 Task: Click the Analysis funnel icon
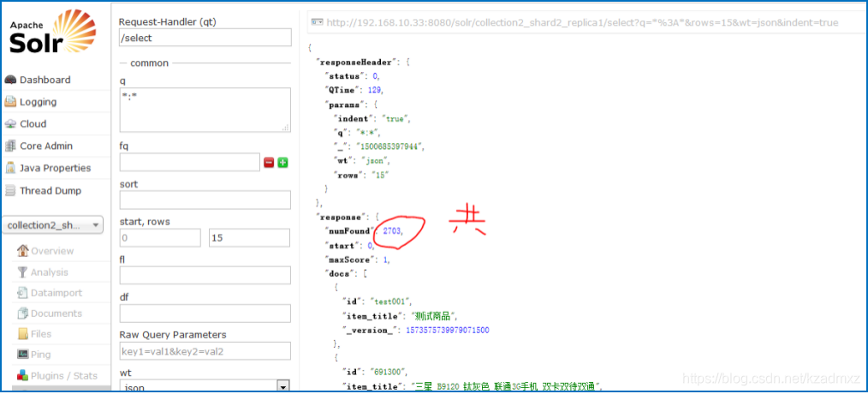coord(23,272)
